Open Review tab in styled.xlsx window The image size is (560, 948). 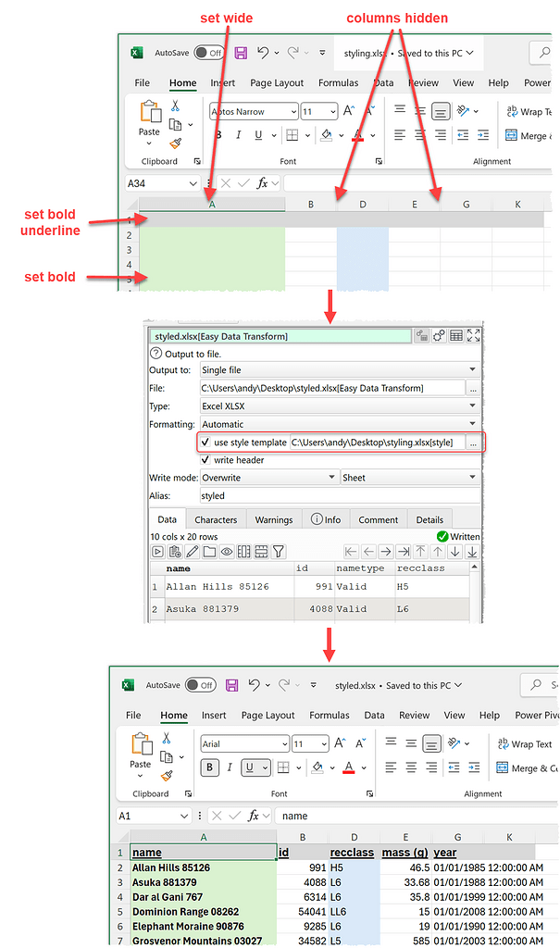(x=415, y=715)
